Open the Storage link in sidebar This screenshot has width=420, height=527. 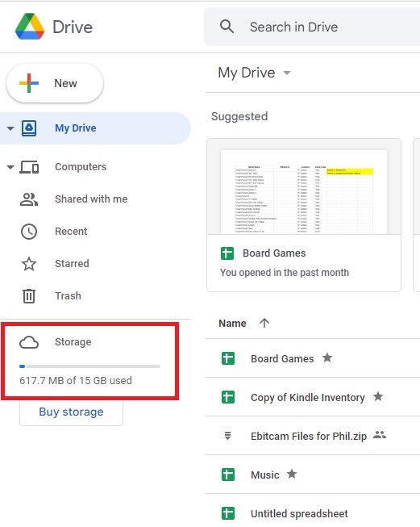(x=73, y=342)
